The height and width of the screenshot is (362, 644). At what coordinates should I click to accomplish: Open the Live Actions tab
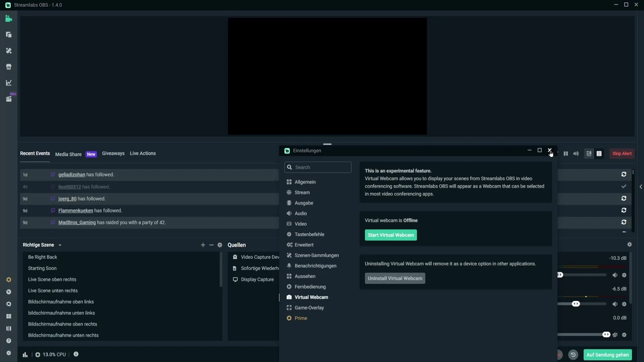pyautogui.click(x=143, y=154)
